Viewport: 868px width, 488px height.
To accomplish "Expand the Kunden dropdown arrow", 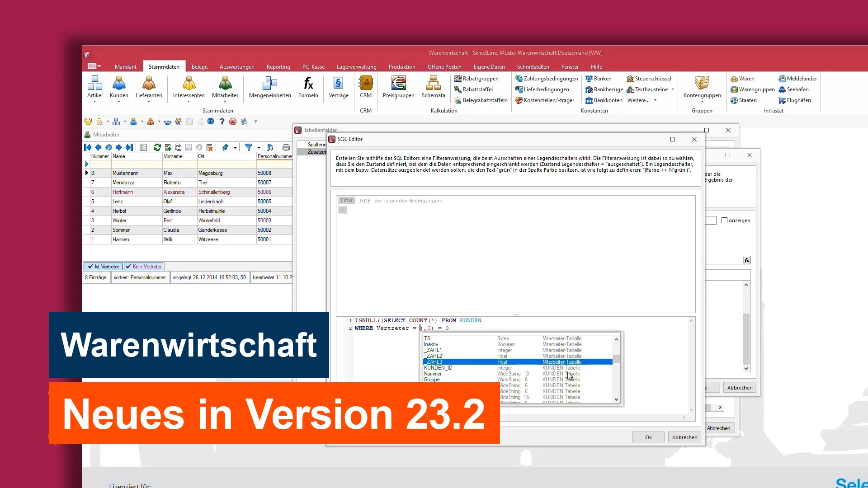I will point(119,102).
